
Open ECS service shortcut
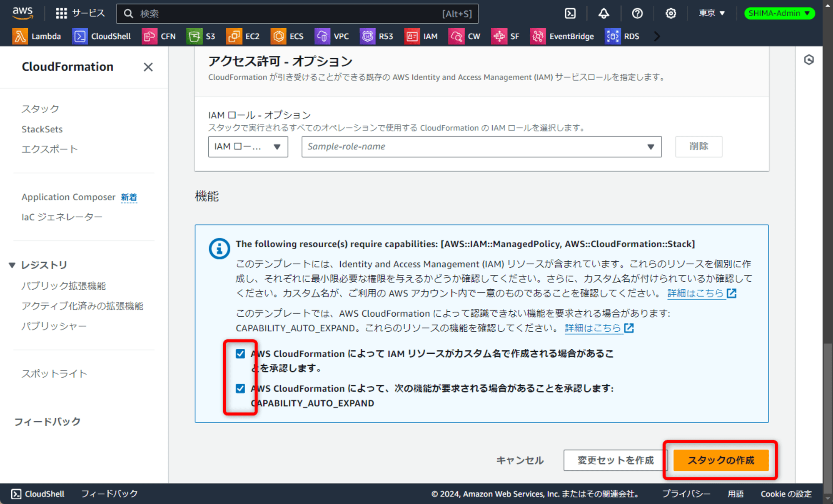pyautogui.click(x=287, y=36)
